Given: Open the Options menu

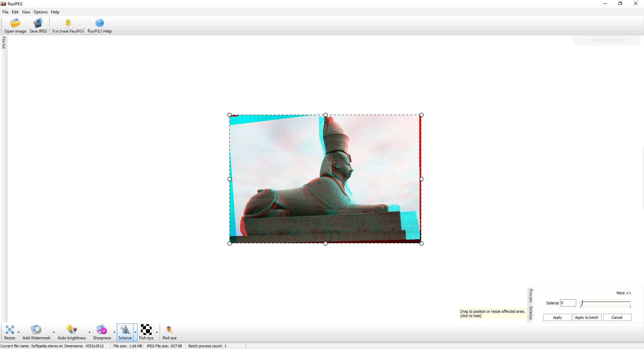Looking at the screenshot, I should click(41, 12).
